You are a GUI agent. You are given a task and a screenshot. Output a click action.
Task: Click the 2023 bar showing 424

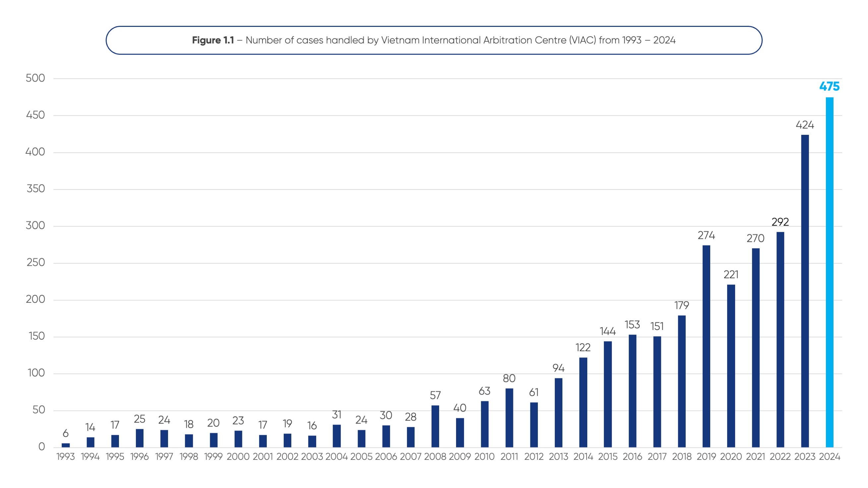click(805, 291)
